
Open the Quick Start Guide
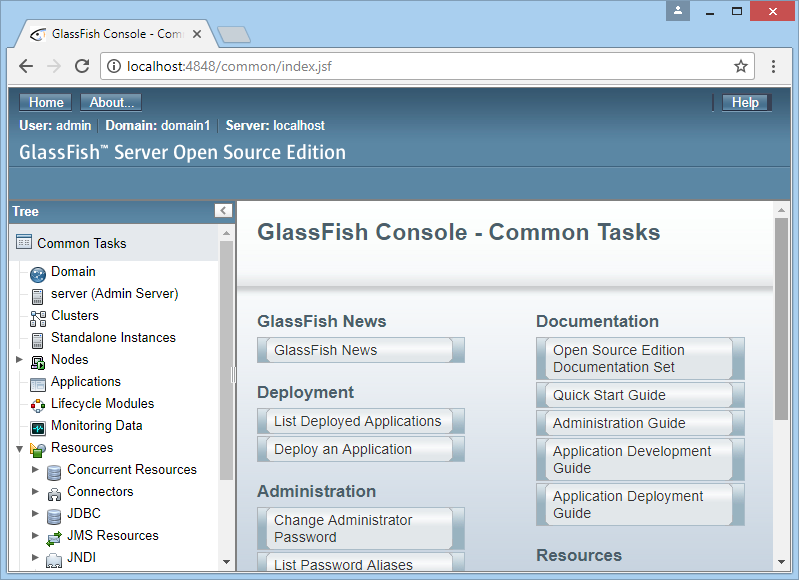click(640, 395)
